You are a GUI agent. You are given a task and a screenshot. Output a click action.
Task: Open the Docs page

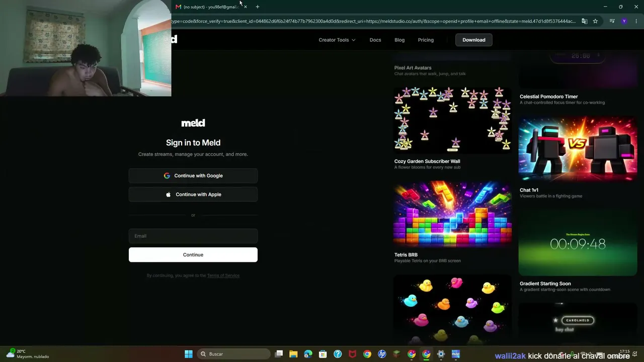tap(375, 40)
